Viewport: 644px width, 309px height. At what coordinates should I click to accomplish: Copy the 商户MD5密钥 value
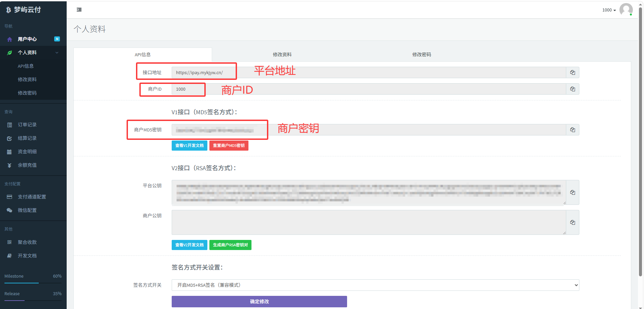(572, 130)
